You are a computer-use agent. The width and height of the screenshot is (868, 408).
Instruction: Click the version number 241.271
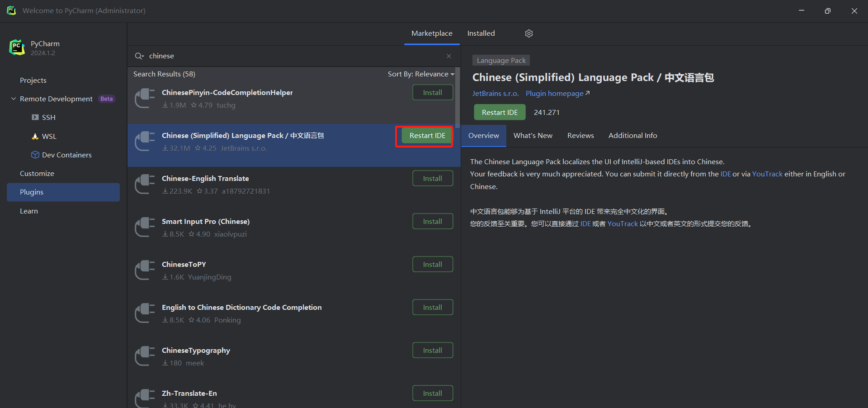point(547,112)
